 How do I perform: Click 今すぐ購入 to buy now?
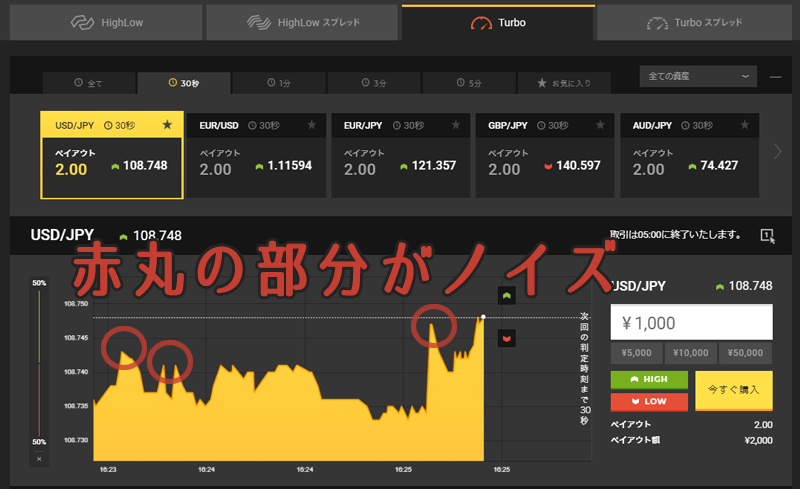[734, 390]
